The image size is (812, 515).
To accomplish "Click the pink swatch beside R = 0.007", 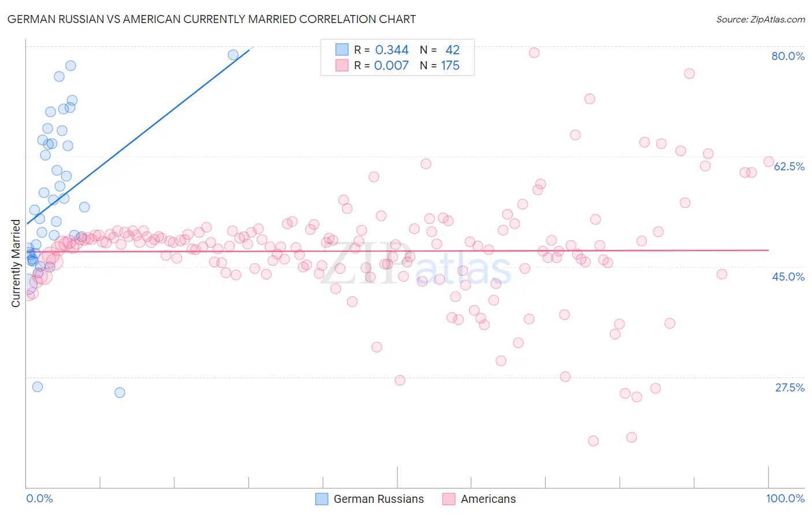I will pos(342,65).
